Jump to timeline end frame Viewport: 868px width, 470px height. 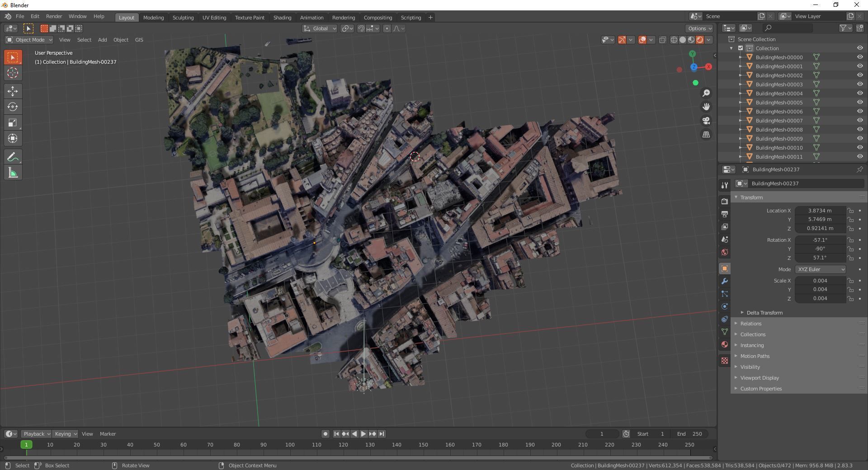(x=382, y=434)
